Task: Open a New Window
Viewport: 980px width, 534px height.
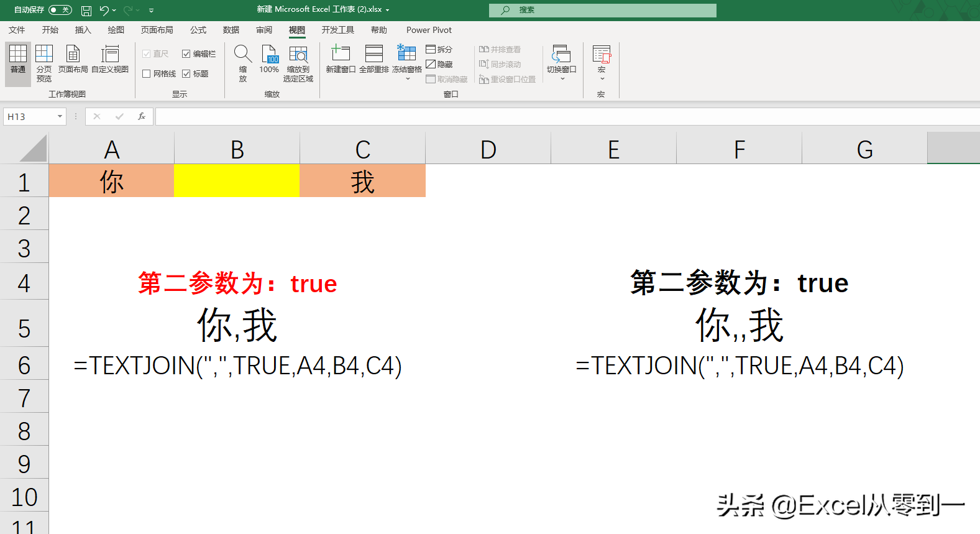Action: [x=341, y=60]
